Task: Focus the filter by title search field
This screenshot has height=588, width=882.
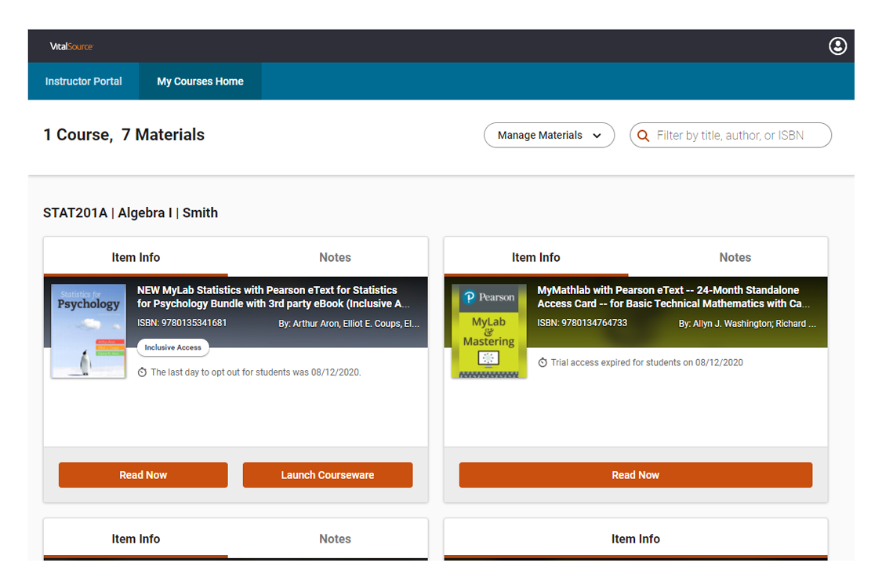Action: 730,135
